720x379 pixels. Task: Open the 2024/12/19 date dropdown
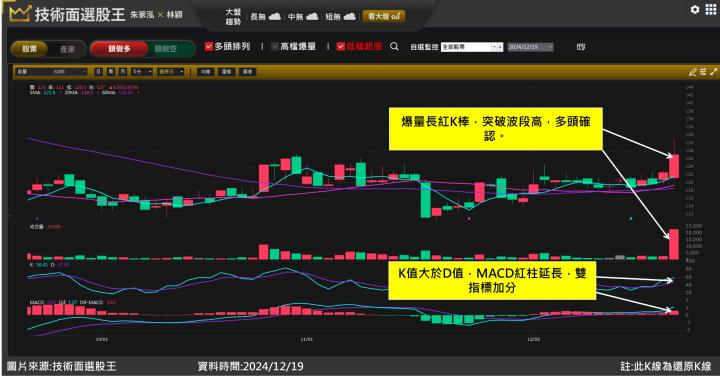click(x=530, y=47)
